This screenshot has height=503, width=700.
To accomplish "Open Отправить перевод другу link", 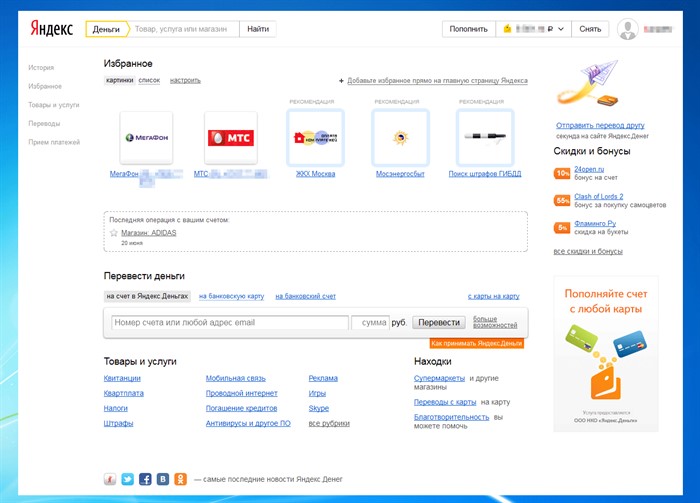I will pyautogui.click(x=600, y=125).
